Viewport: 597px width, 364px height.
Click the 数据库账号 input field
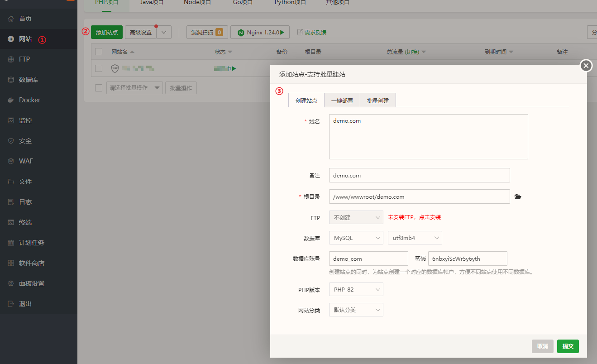point(368,259)
